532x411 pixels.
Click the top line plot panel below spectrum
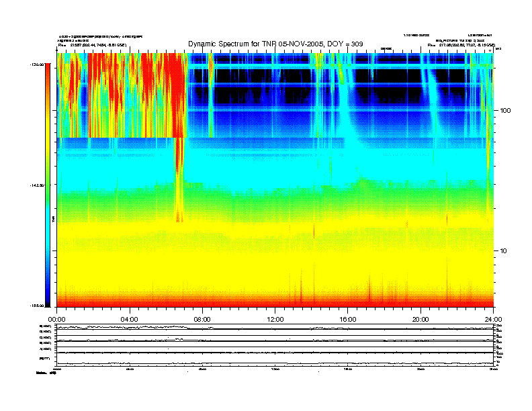point(275,327)
